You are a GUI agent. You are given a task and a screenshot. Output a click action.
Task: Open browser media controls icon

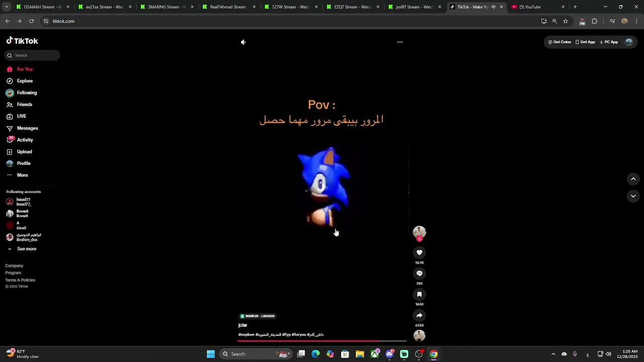coord(612,21)
